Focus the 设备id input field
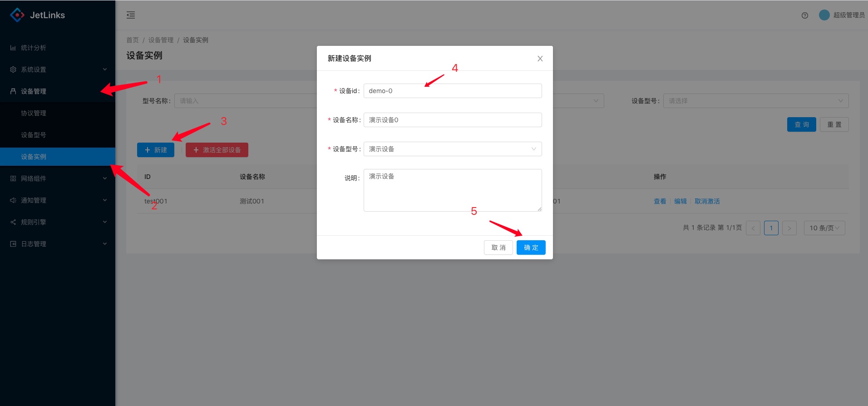 click(452, 91)
